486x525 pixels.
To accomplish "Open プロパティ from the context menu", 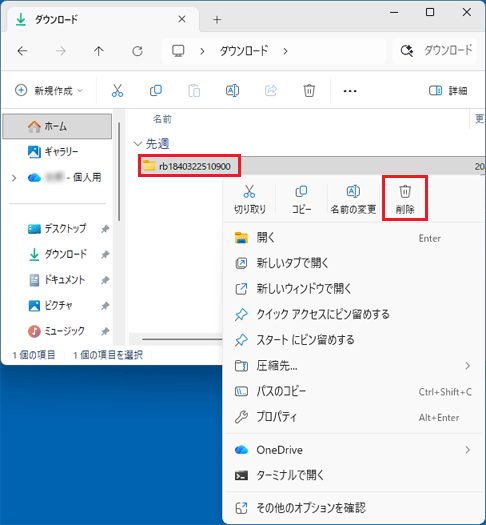I will pyautogui.click(x=354, y=417).
